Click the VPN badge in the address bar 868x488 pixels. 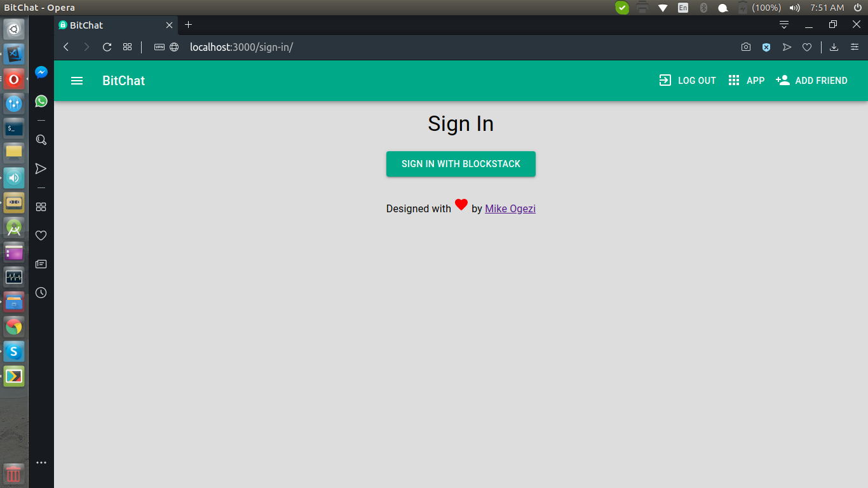tap(159, 47)
